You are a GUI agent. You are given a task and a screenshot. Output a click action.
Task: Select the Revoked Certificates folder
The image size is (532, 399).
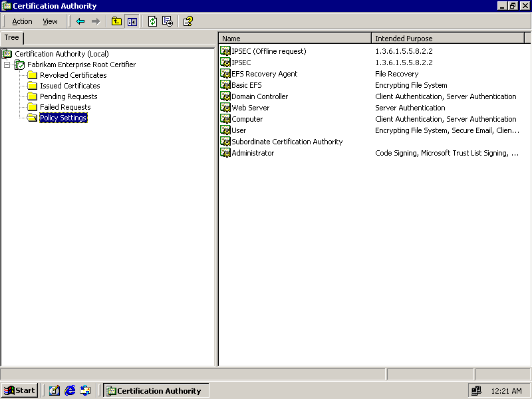click(72, 75)
